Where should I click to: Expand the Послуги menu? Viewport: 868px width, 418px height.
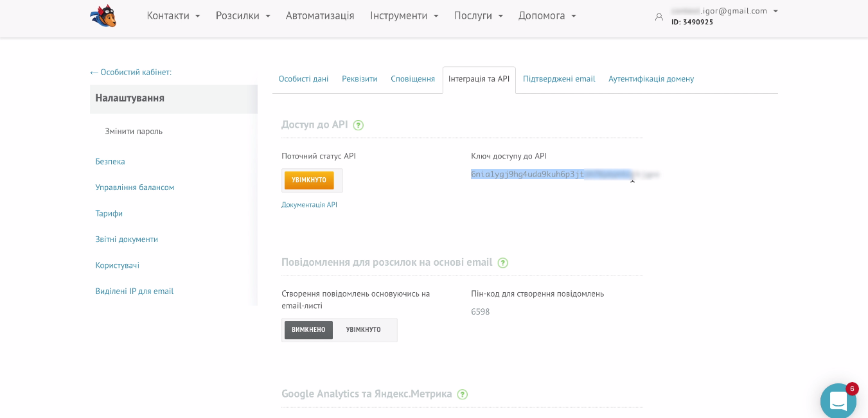(478, 16)
